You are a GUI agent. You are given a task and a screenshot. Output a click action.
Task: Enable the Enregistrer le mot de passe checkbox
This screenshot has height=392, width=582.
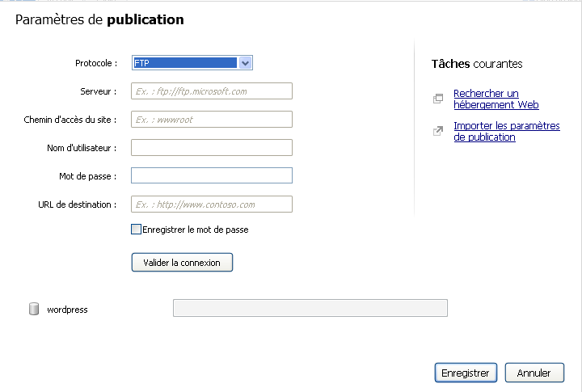point(136,230)
